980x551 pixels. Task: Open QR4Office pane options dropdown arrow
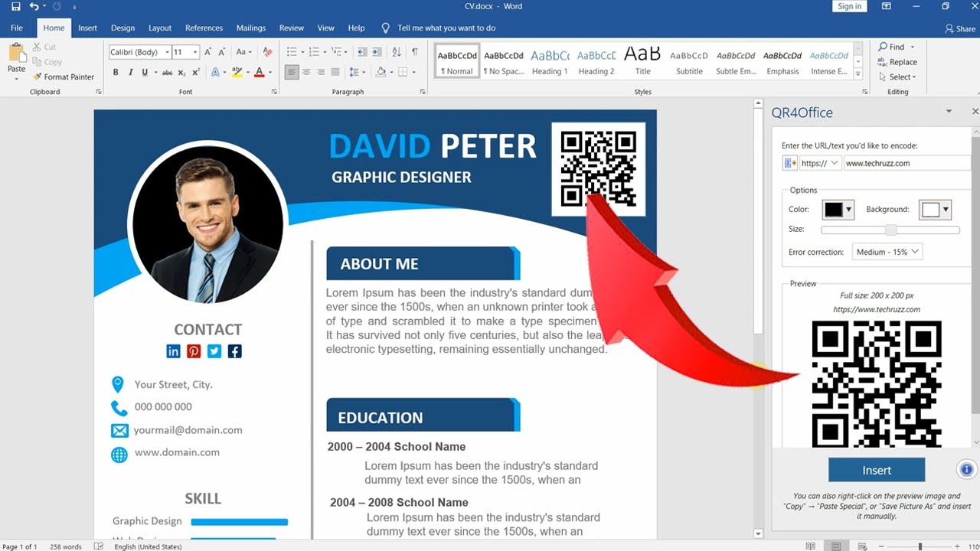949,112
